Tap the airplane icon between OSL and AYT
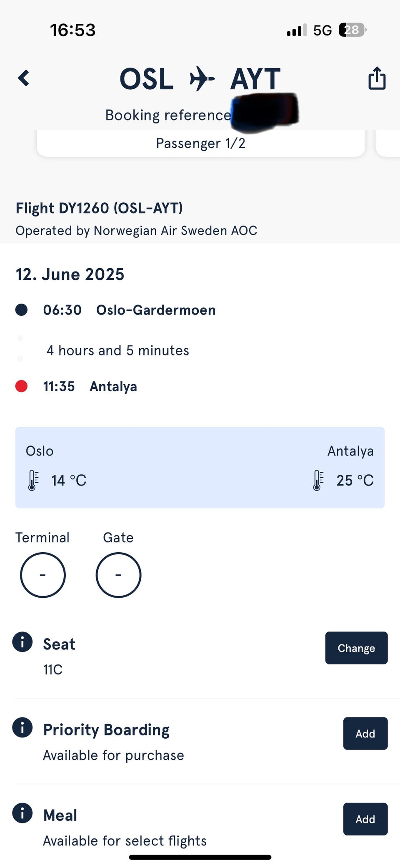Screen dimensions: 400x868 coord(202,78)
